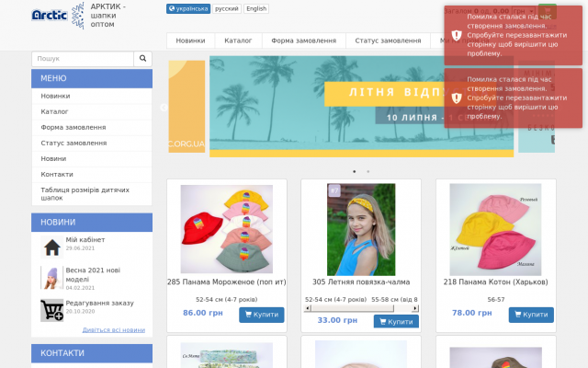Screen dimensions: 588x368
Task: Buy 305 Летняя повязка-чалма with Купити
Action: click(x=396, y=322)
